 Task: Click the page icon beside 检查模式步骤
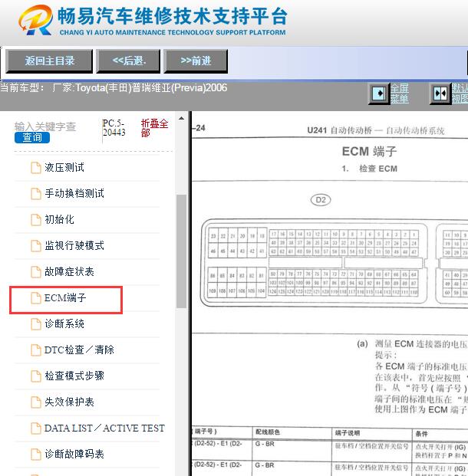tap(36, 376)
